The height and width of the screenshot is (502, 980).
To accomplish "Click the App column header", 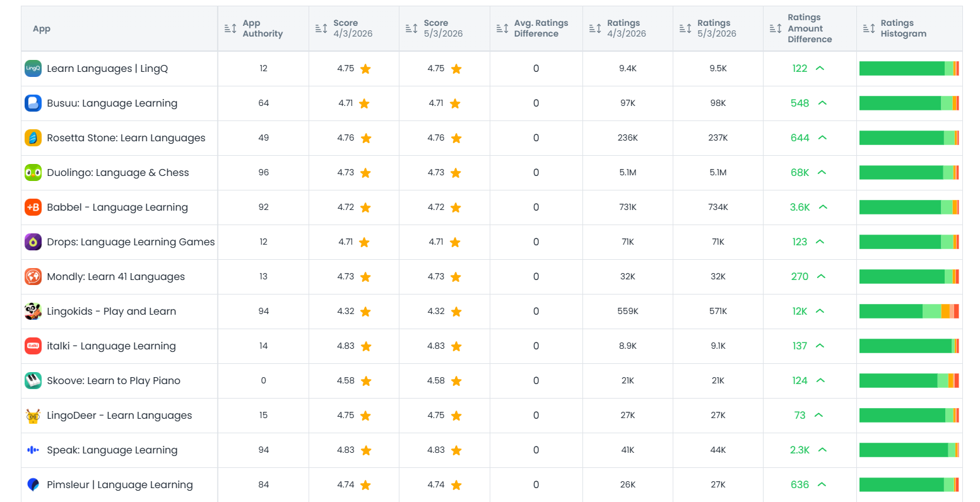I will [x=42, y=28].
